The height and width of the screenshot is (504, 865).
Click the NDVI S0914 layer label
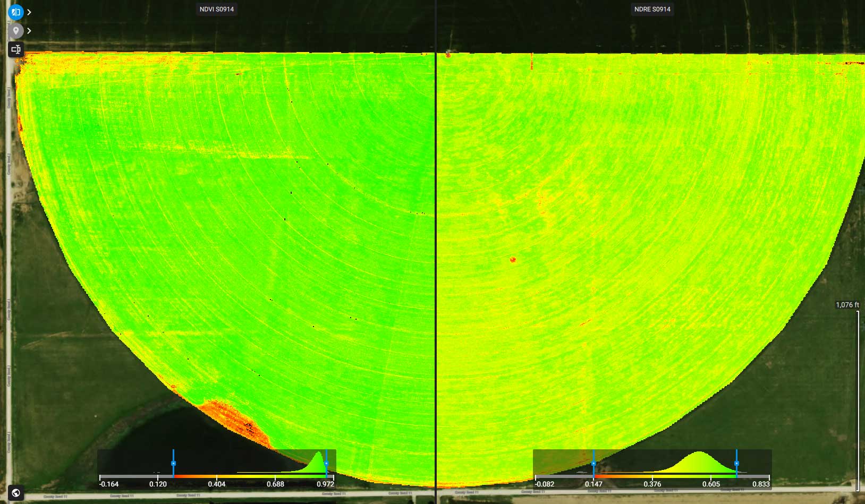tap(216, 9)
